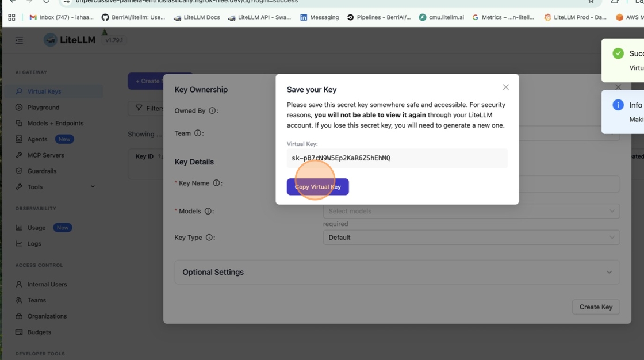Click the Copy Virtual Key button
This screenshot has width=644, height=360.
[x=317, y=186]
